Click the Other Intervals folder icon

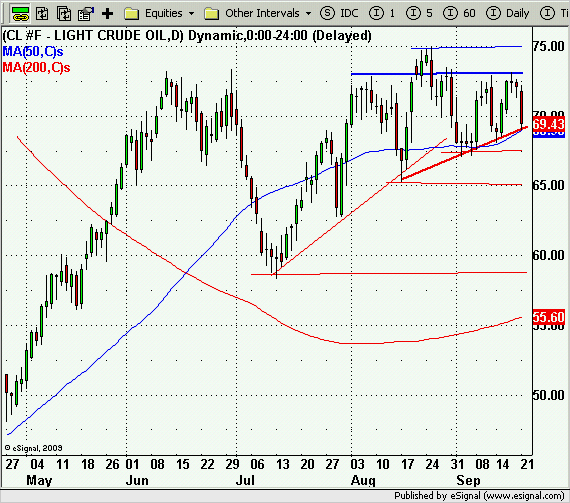click(212, 14)
